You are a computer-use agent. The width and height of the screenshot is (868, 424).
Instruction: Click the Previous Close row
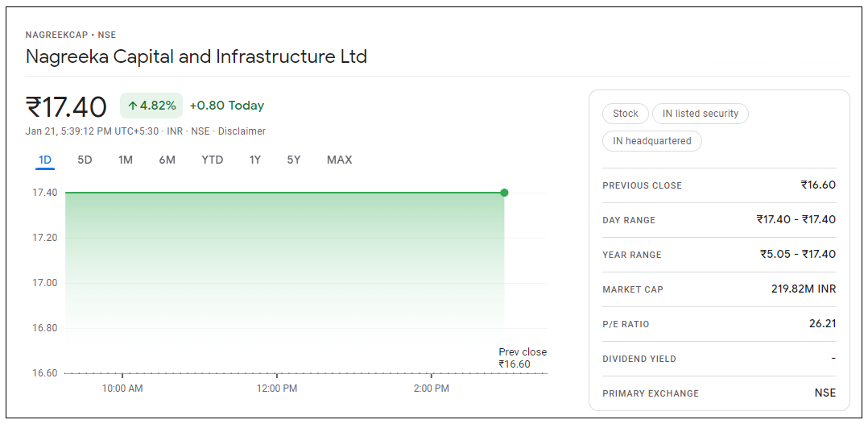[x=719, y=185]
